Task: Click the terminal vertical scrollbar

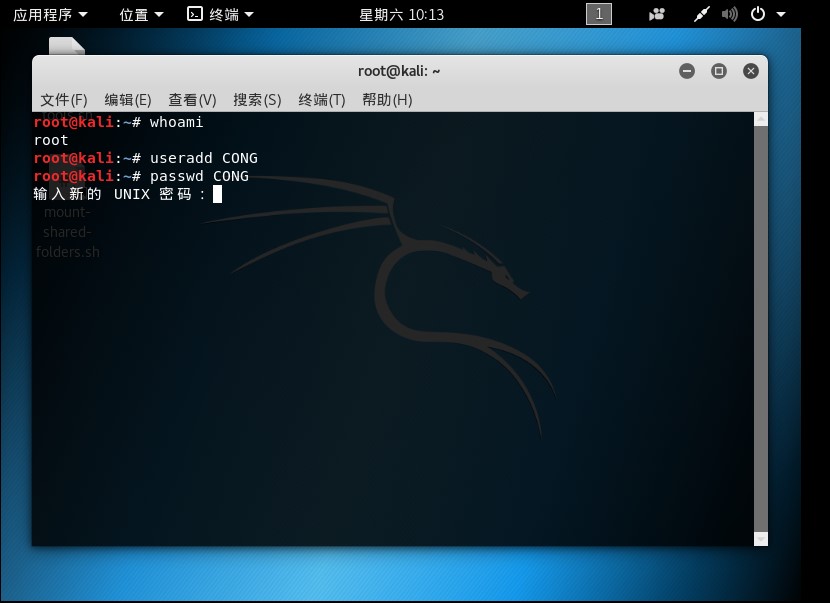Action: [x=761, y=328]
